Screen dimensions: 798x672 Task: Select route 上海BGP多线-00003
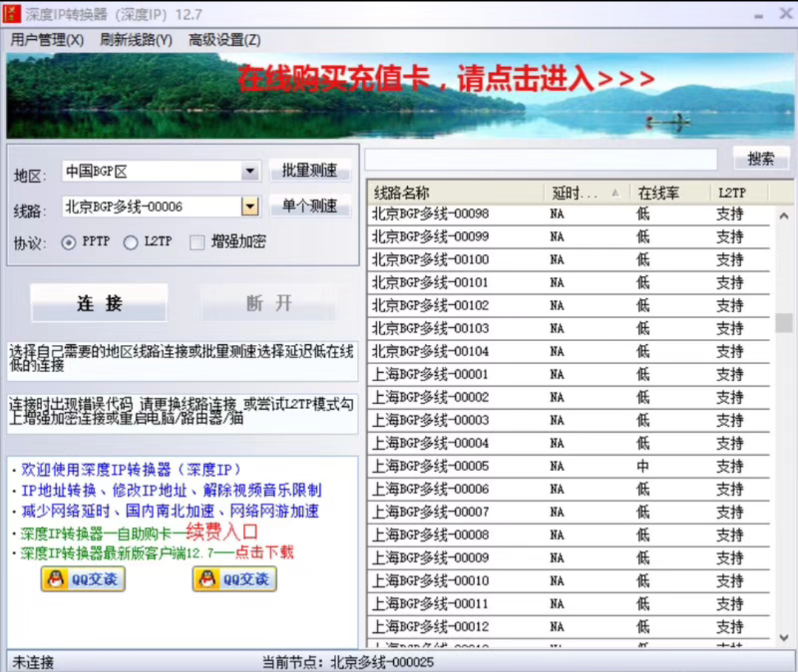tap(568, 420)
